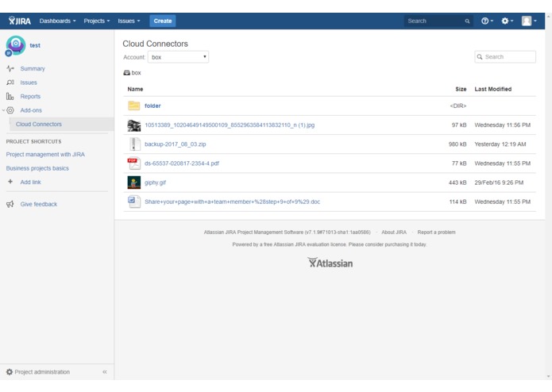
Task: Click the Create button
Action: tap(163, 21)
